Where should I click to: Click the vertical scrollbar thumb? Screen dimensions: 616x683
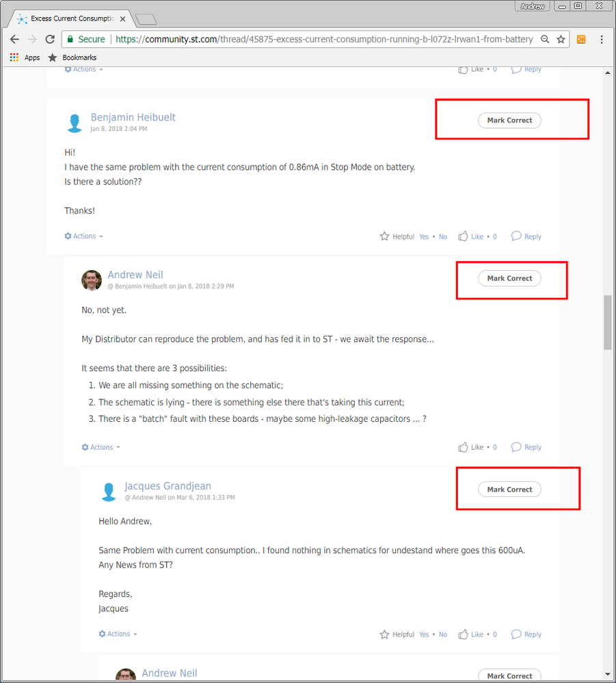pos(607,322)
